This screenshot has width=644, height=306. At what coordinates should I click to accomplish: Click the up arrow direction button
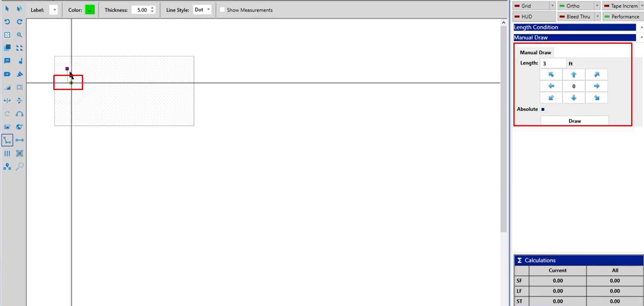coord(573,75)
